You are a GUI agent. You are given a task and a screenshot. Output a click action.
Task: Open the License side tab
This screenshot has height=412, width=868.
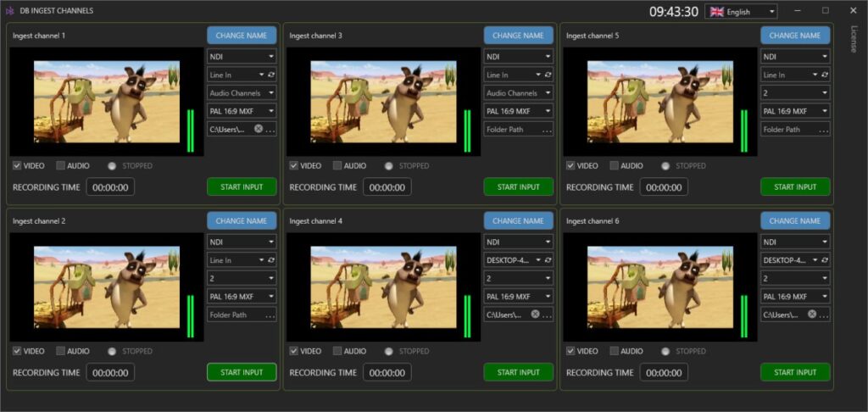pyautogui.click(x=853, y=39)
